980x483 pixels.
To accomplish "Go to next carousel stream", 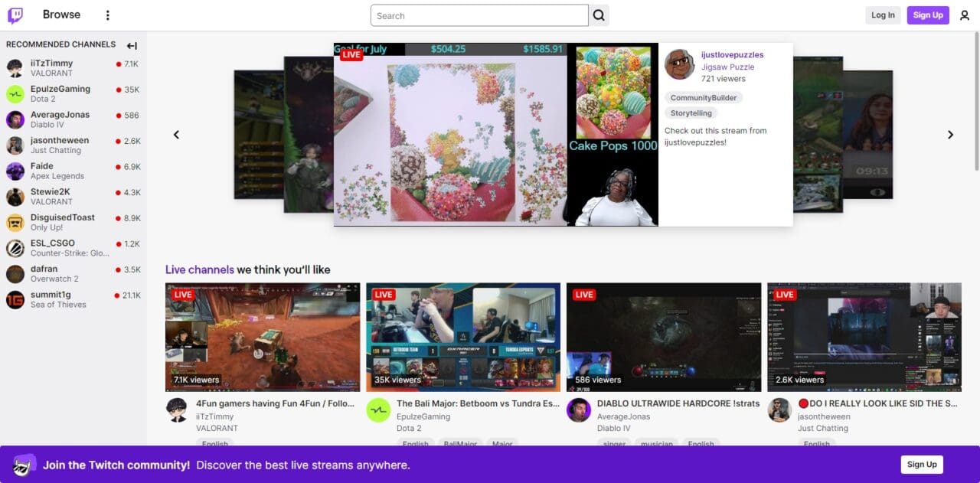I will pyautogui.click(x=951, y=135).
